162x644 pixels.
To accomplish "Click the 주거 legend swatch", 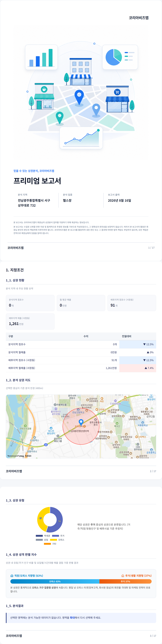I will pos(55,536).
